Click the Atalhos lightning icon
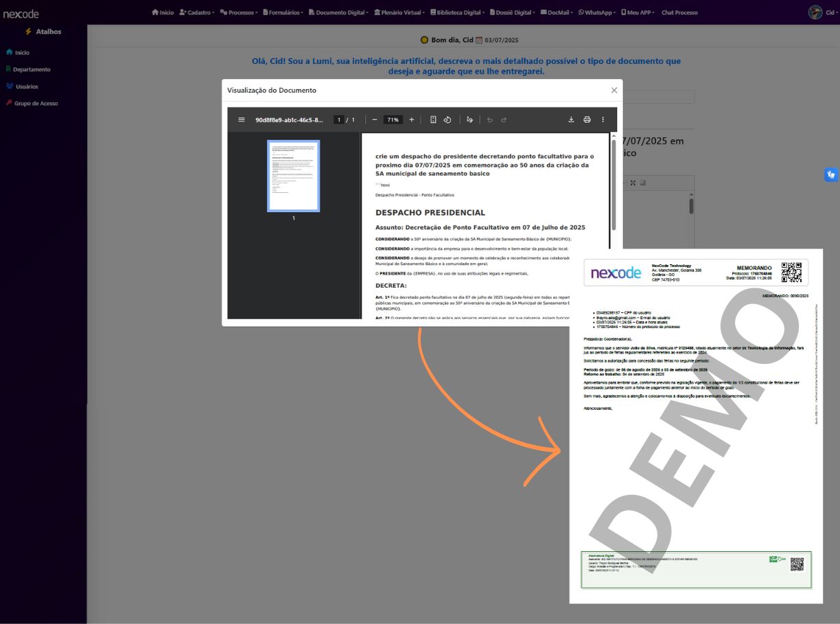This screenshot has height=624, width=840. tap(27, 32)
